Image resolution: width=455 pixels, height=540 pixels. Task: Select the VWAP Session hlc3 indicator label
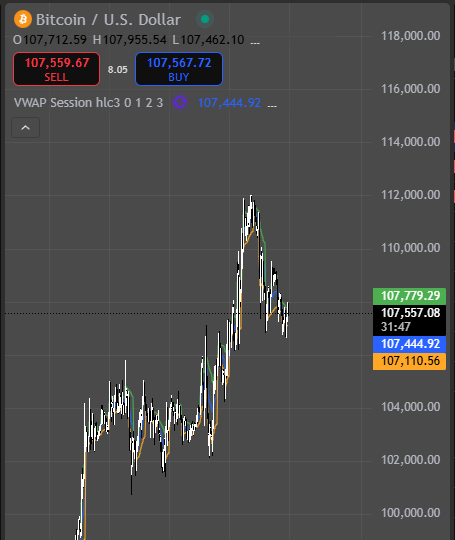[x=88, y=103]
